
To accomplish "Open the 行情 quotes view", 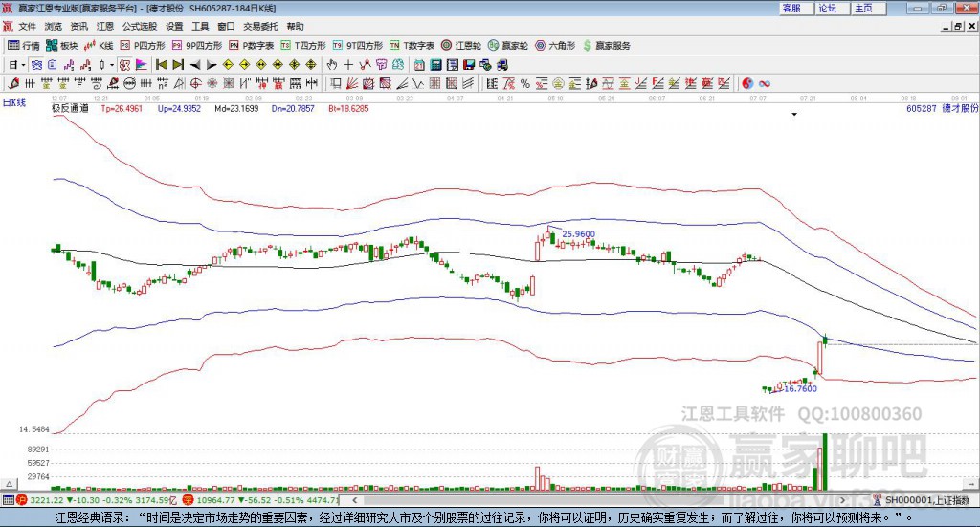I will coord(23,46).
